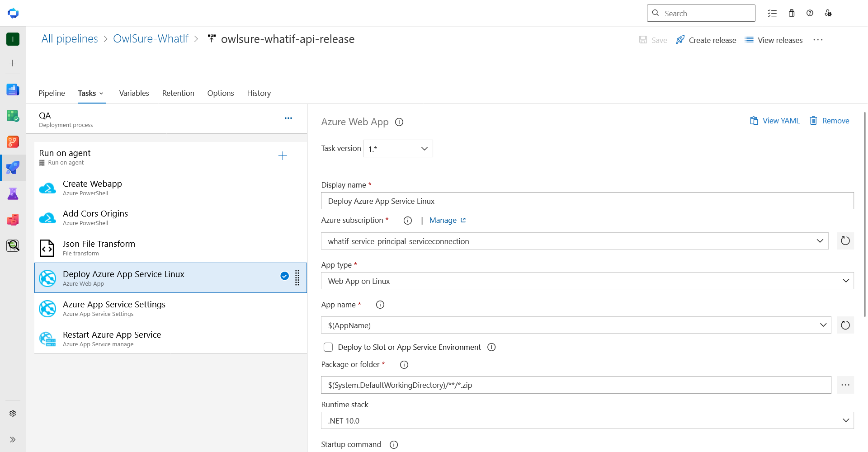Screen dimensions: 868x452
Task: Expand Runtime stack dropdown
Action: 846,420
